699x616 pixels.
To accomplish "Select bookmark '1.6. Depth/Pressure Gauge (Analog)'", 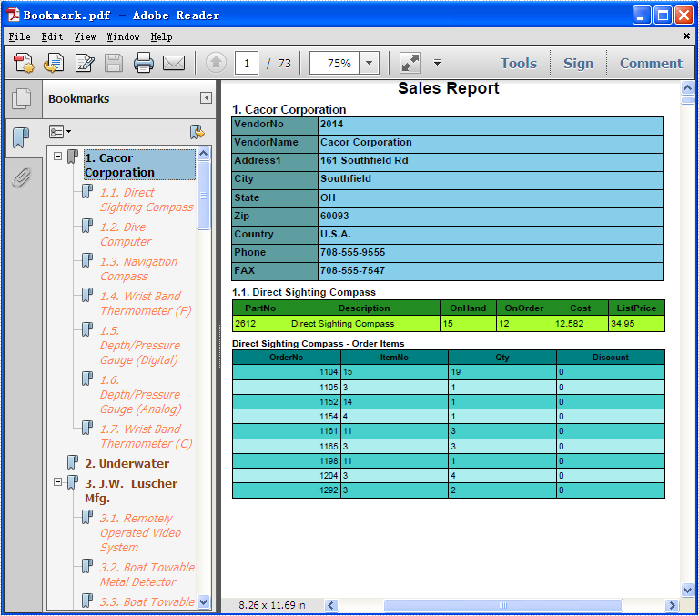I will click(x=140, y=395).
